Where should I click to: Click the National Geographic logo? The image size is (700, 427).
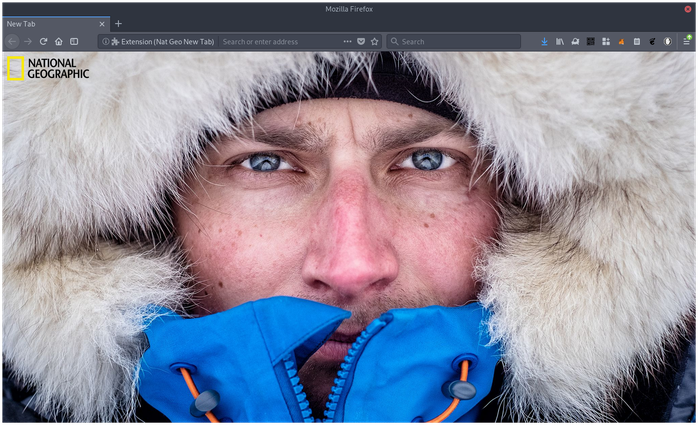click(48, 69)
